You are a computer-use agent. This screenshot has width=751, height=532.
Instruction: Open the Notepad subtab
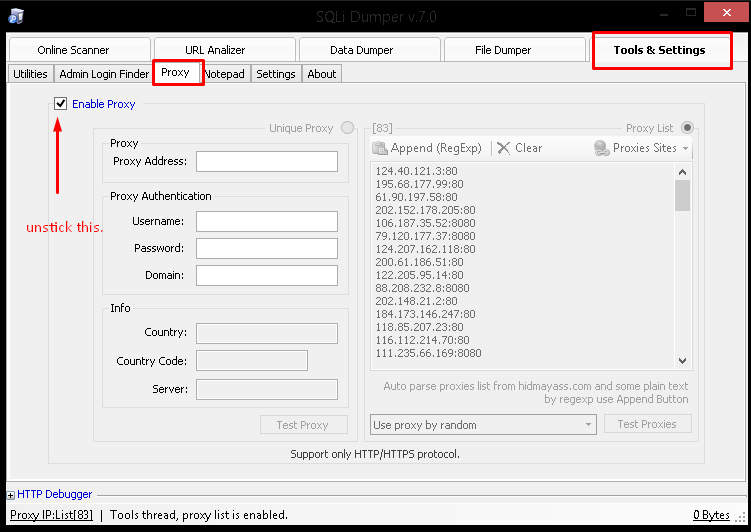(x=225, y=74)
